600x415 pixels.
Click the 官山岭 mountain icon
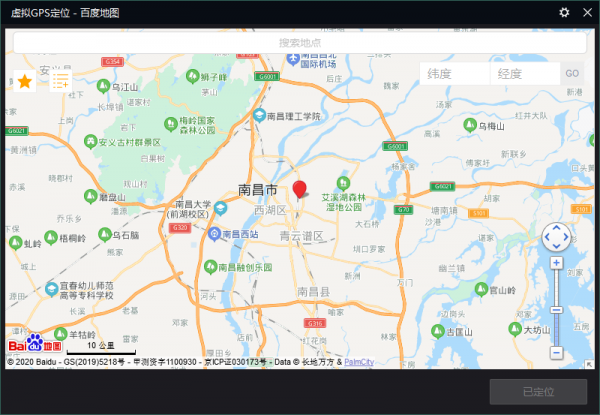tap(481, 289)
